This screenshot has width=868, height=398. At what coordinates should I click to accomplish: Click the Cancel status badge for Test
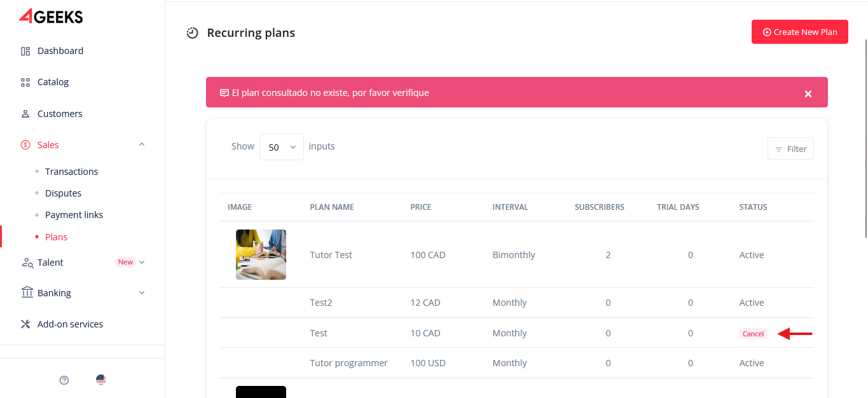tap(753, 334)
